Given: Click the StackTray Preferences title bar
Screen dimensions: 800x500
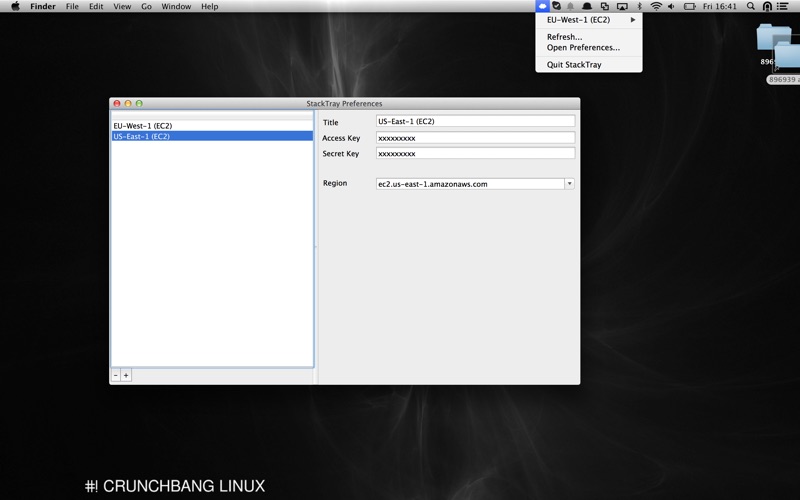Looking at the screenshot, I should click(x=344, y=104).
